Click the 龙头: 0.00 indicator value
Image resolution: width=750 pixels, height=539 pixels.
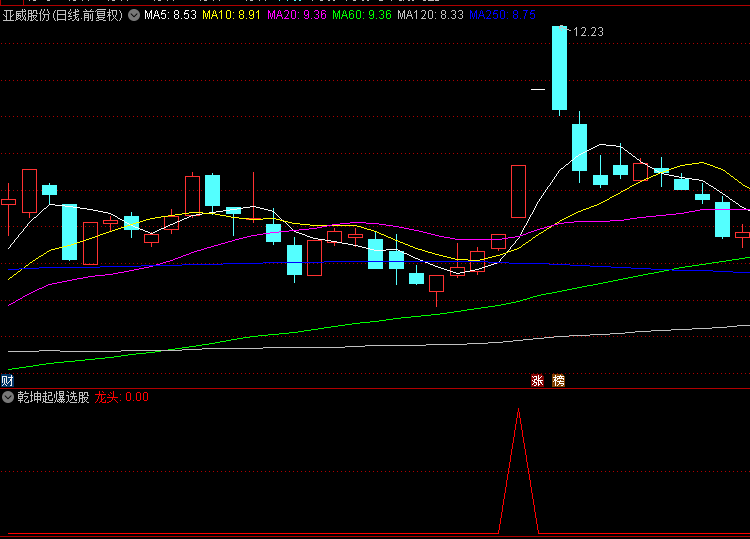121,397
